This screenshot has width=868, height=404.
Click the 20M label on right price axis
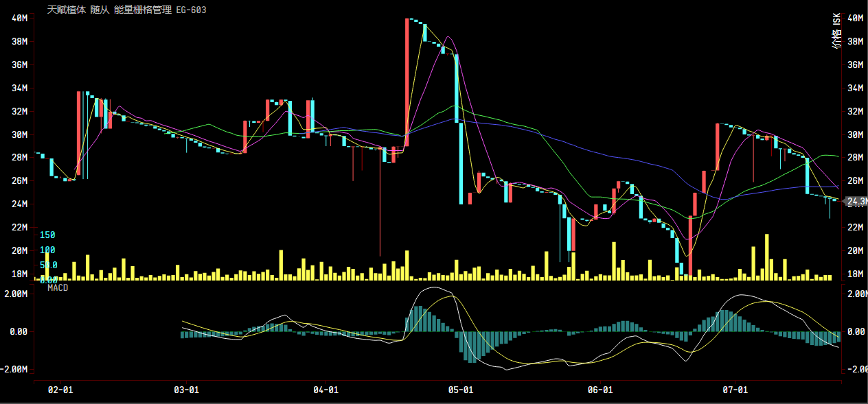856,251
